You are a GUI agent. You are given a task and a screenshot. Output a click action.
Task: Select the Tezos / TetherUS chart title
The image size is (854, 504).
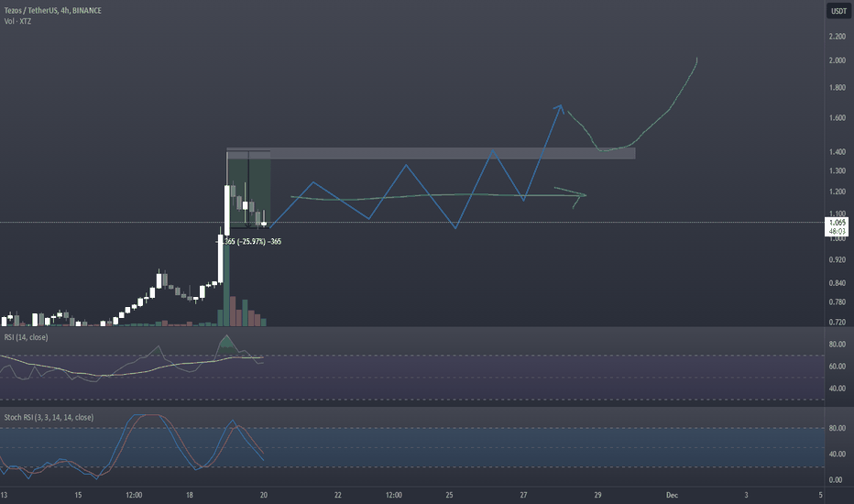click(x=53, y=10)
